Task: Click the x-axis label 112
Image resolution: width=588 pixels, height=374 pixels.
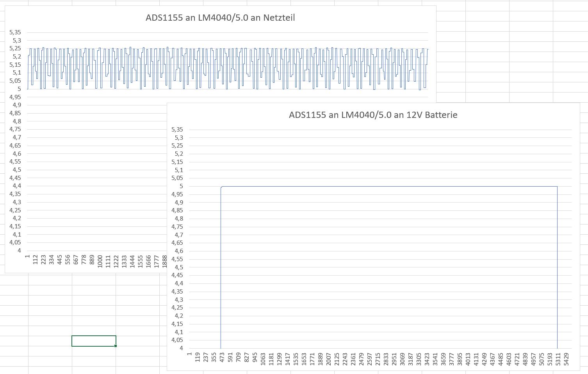Action: point(36,260)
